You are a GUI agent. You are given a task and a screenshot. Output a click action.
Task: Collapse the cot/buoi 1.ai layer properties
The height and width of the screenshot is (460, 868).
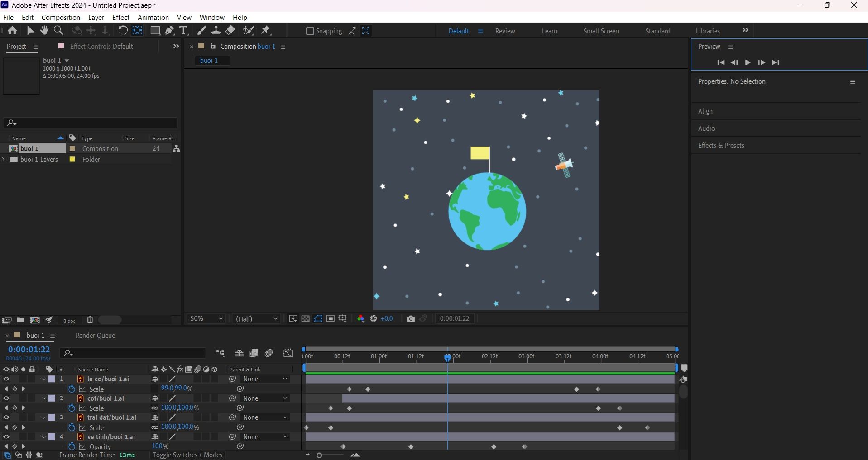pyautogui.click(x=44, y=398)
